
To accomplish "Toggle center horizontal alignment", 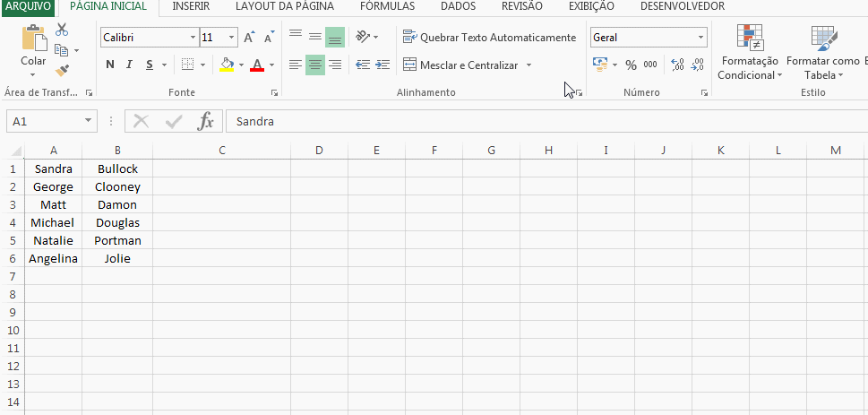I will (315, 65).
